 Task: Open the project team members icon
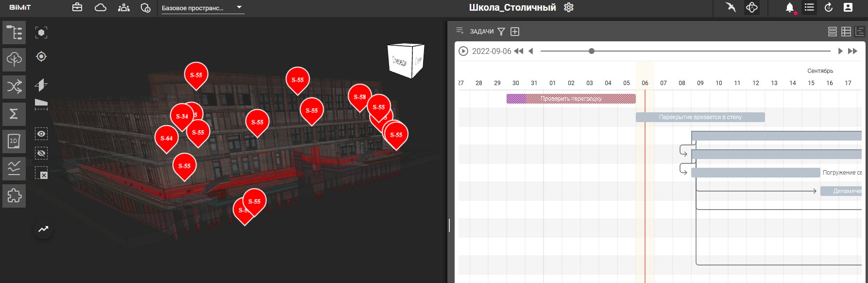124,7
